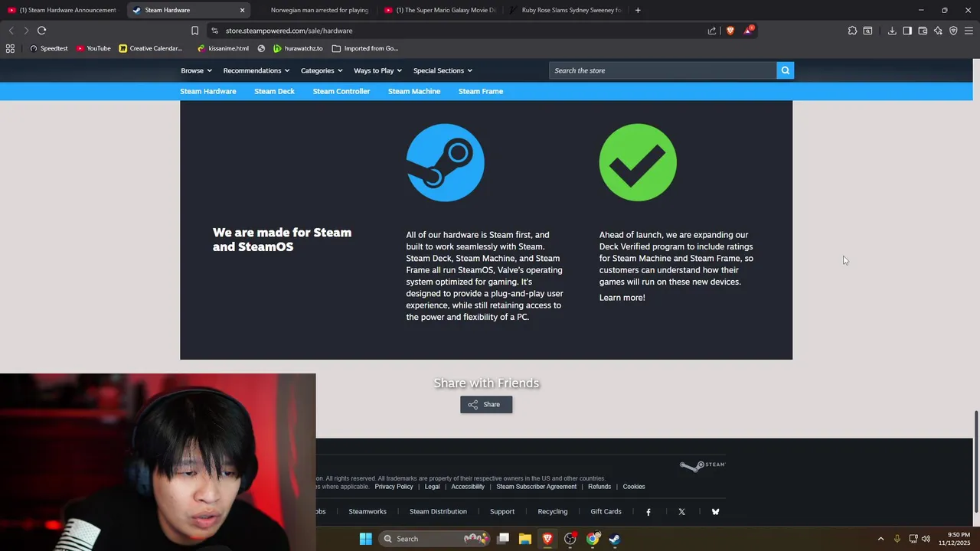Open the Gift Cards footer link
980x551 pixels.
click(606, 512)
